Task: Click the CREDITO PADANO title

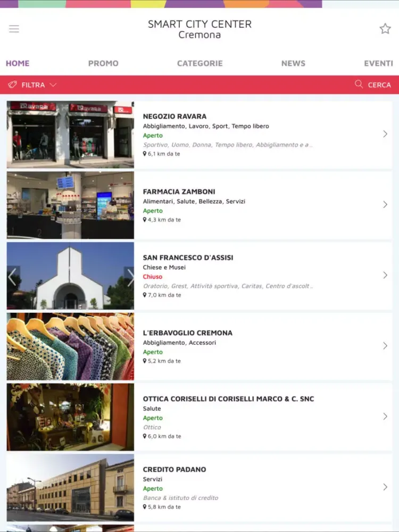Action: [x=174, y=470]
